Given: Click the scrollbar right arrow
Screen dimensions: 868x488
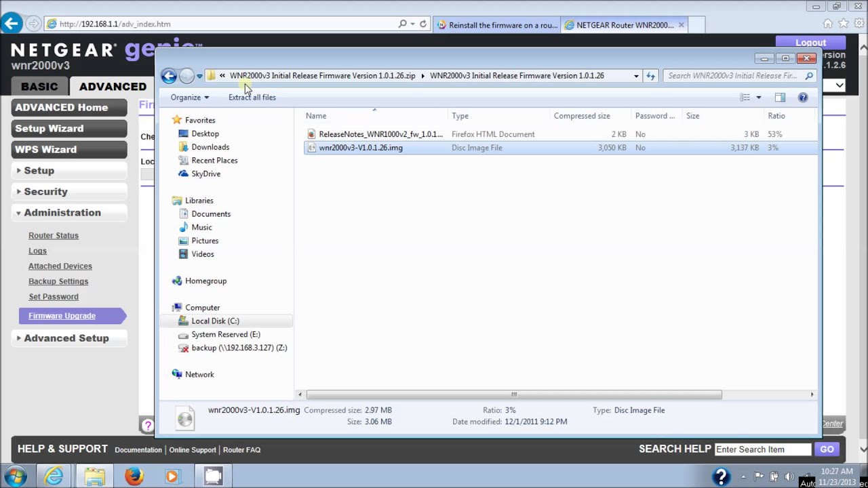Looking at the screenshot, I should [812, 394].
